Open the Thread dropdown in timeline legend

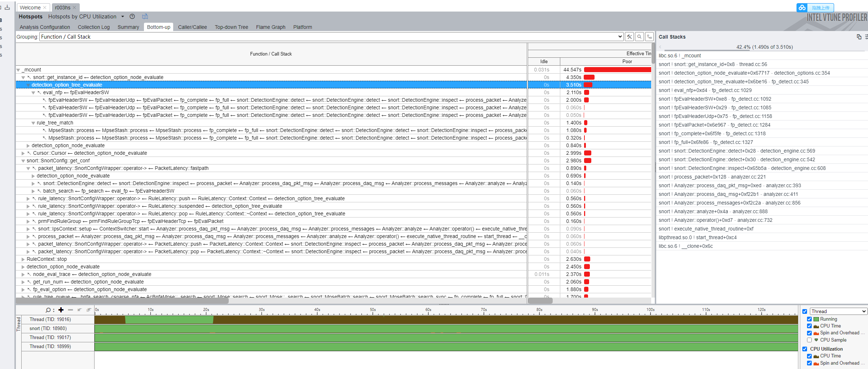tap(838, 311)
